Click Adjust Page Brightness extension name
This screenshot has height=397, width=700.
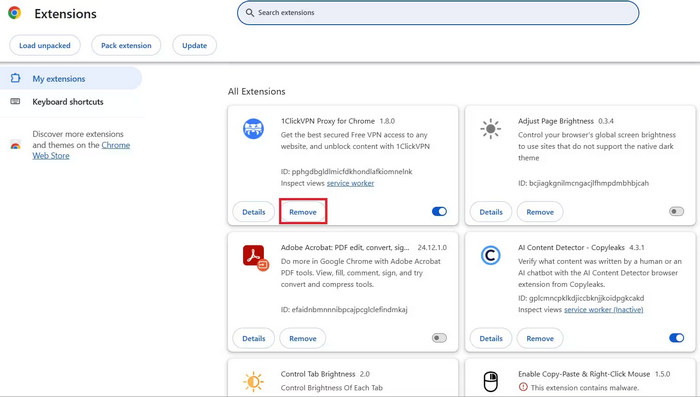pos(556,121)
